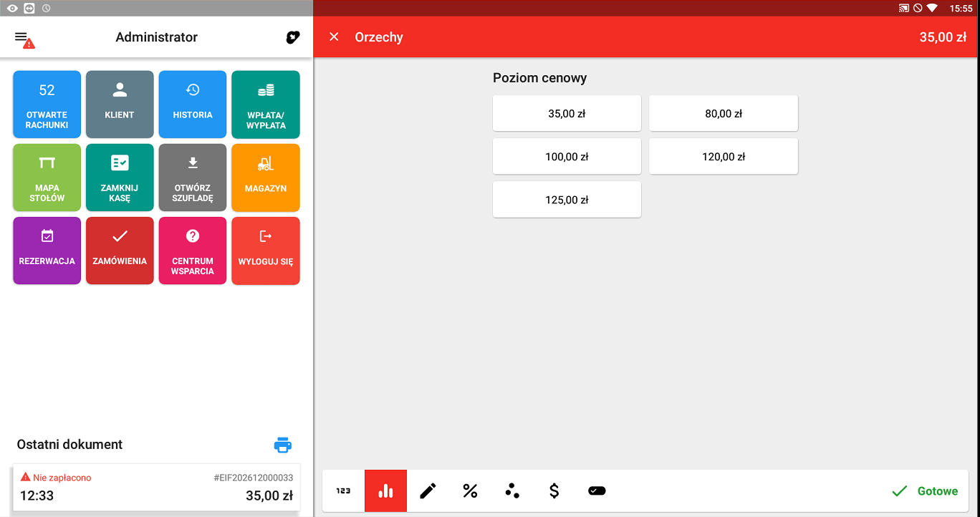Screen dimensions: 980x517
Task: Open the Magazyn tile
Action: [x=266, y=178]
